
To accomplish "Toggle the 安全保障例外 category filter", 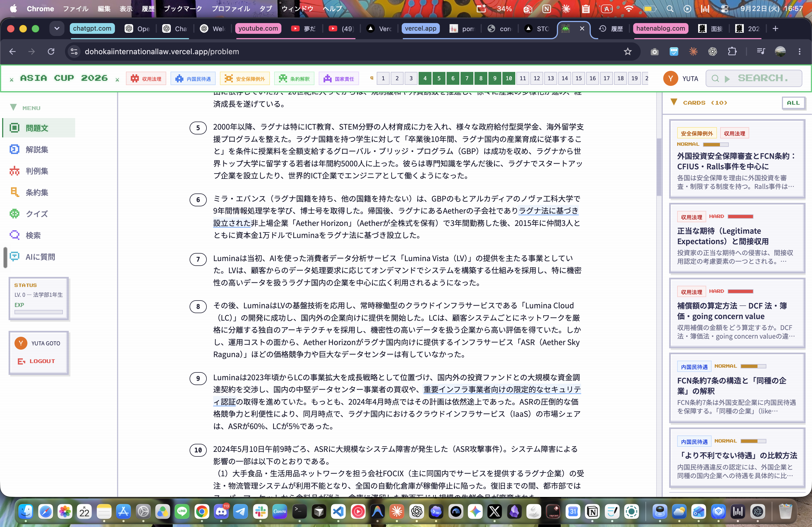I will click(245, 78).
